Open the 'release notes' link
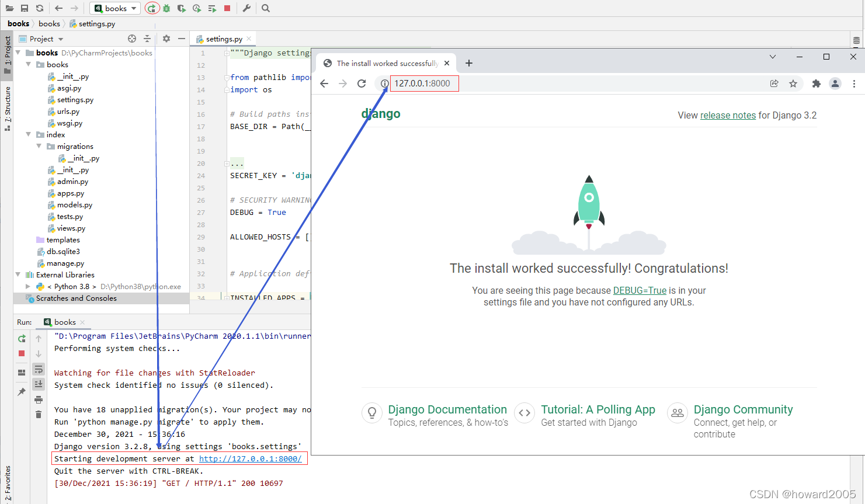Viewport: 865px width, 504px height. [x=728, y=115]
